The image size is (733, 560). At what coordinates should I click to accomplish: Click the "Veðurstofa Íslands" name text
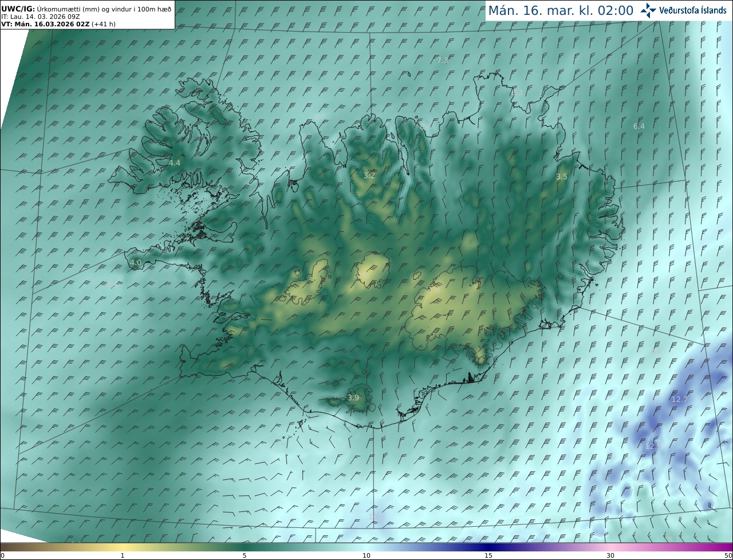click(x=693, y=10)
